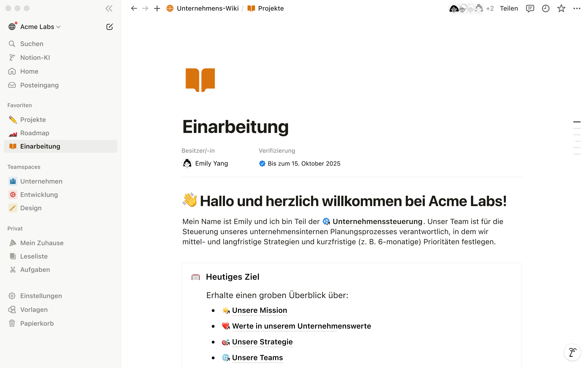Screen dimensions: 588x368
Task: Click the Favoriten section header
Action: pos(20,105)
